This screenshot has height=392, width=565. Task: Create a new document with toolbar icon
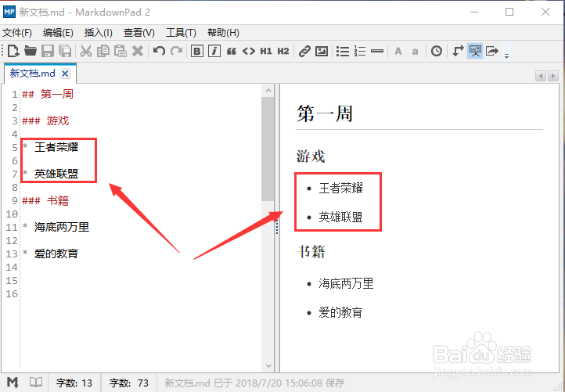(13, 51)
